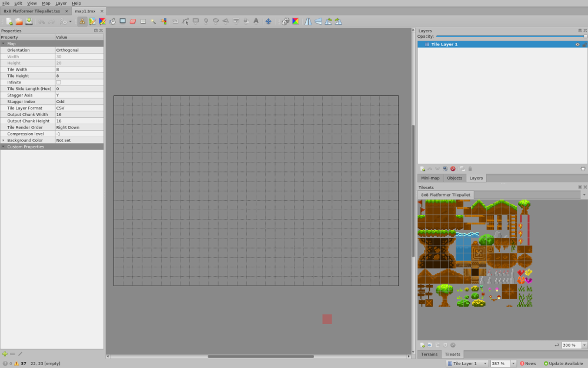Activate the Eraser tool
This screenshot has height=368, width=588.
click(x=132, y=21)
